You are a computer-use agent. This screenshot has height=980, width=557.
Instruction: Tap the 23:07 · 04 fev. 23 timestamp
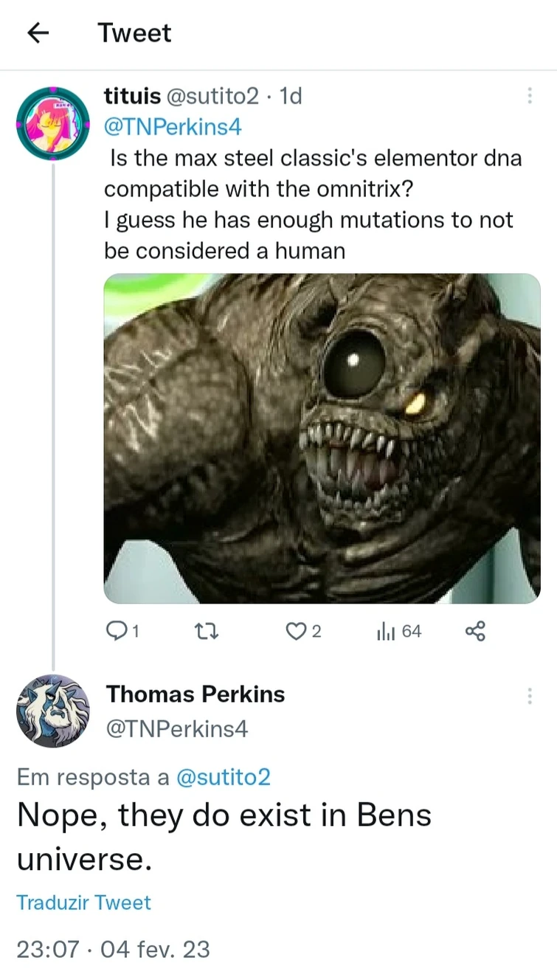pyautogui.click(x=113, y=948)
